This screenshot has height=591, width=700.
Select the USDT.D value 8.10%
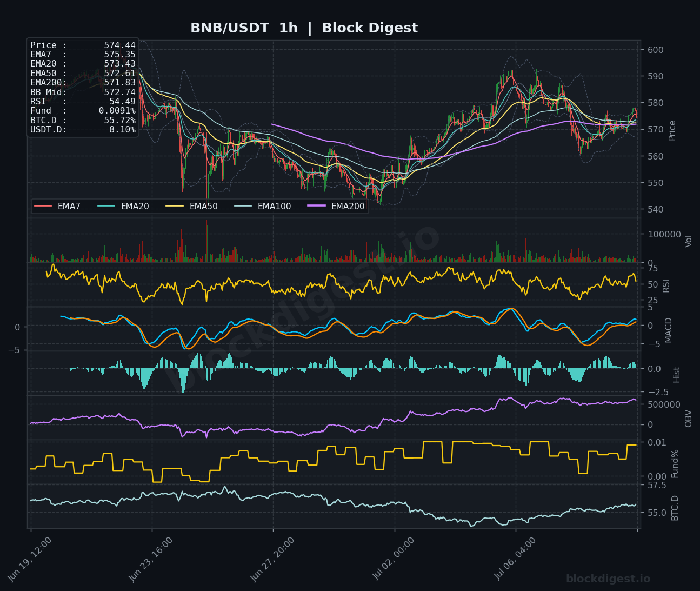123,130
